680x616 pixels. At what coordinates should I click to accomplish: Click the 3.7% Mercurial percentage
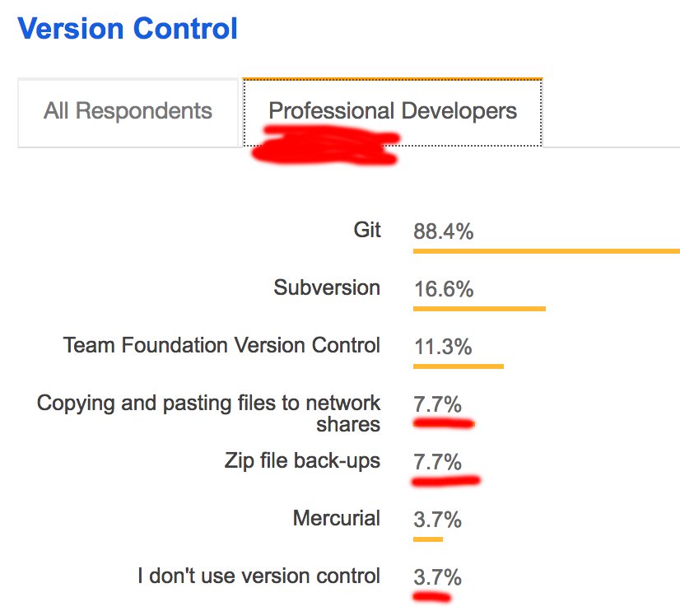click(x=437, y=520)
